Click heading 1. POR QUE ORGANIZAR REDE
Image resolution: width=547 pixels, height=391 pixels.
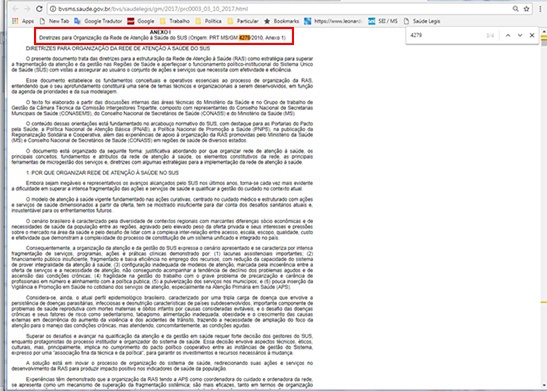click(102, 173)
